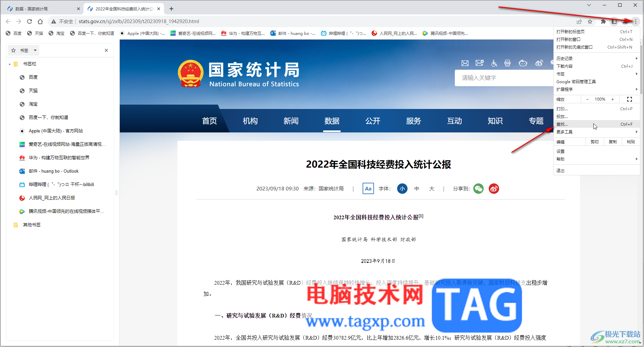
Task: Click the 请输入关键字 search field
Action: pyautogui.click(x=503, y=78)
